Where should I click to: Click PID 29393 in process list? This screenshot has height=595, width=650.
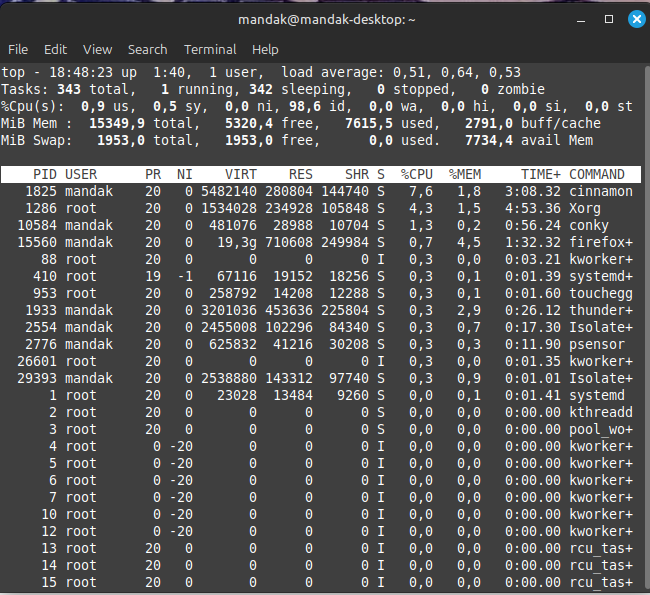tap(37, 379)
